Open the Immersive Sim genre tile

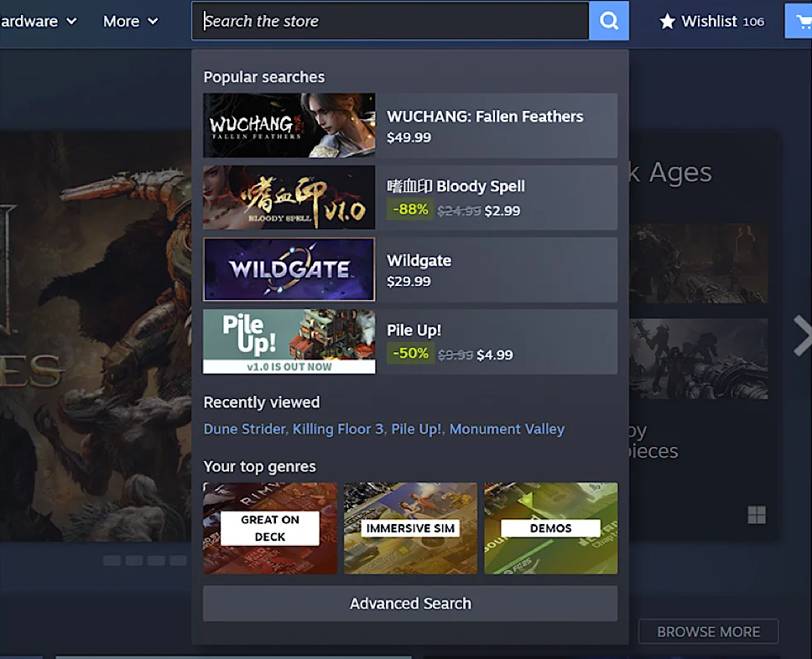click(x=410, y=528)
